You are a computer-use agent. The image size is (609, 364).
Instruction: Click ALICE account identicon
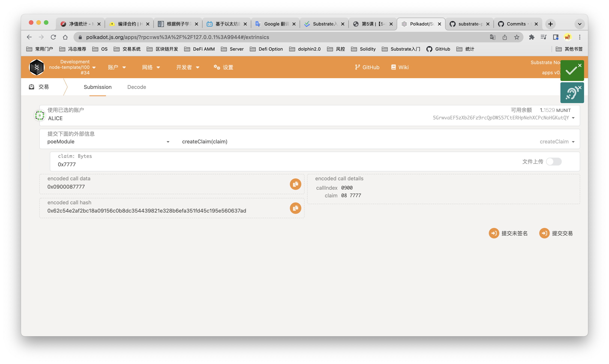(x=40, y=115)
